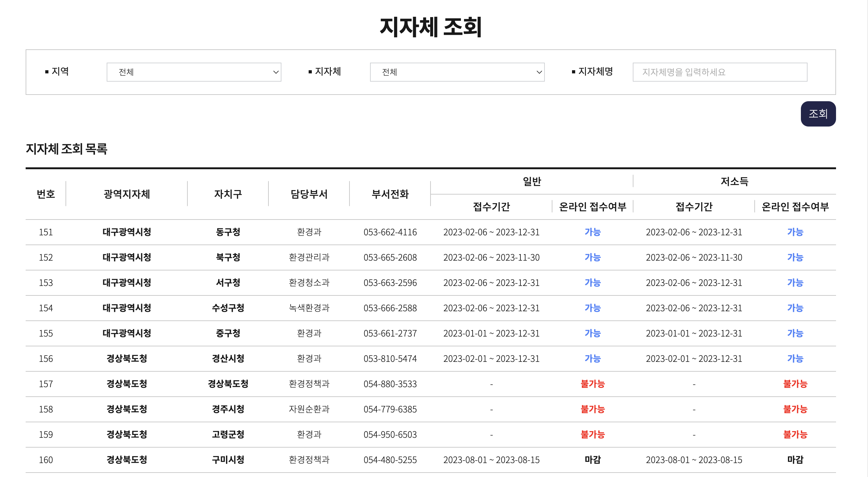Select the 북구청 district cell
This screenshot has width=868, height=477.
[x=228, y=257]
